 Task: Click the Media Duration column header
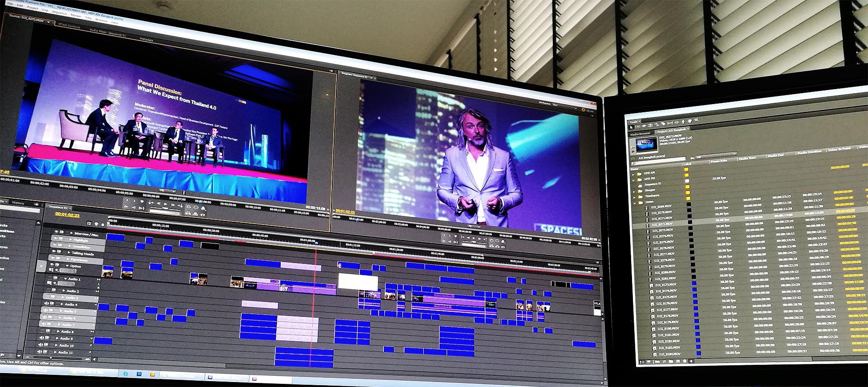[x=808, y=152]
